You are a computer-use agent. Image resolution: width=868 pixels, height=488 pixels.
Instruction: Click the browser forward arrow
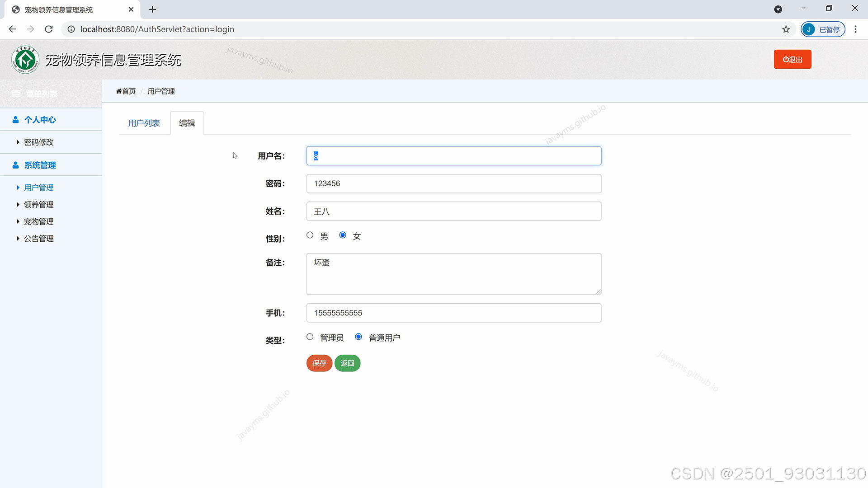click(x=30, y=29)
